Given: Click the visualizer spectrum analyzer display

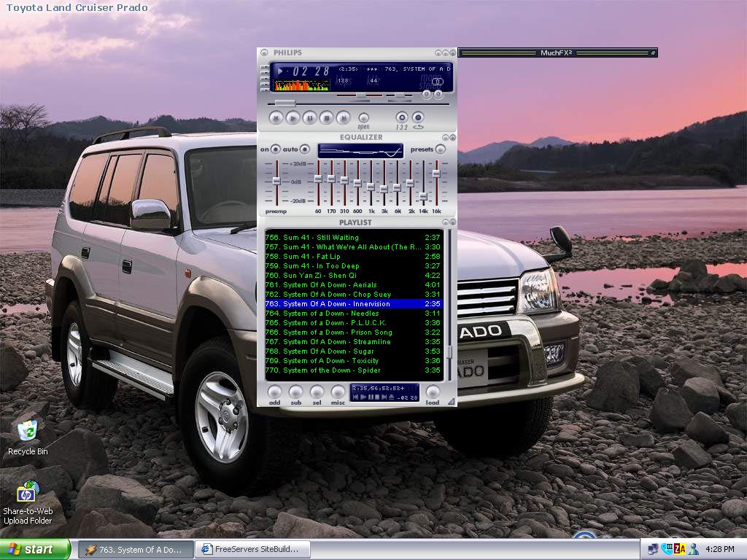Looking at the screenshot, I should pyautogui.click(x=301, y=85).
